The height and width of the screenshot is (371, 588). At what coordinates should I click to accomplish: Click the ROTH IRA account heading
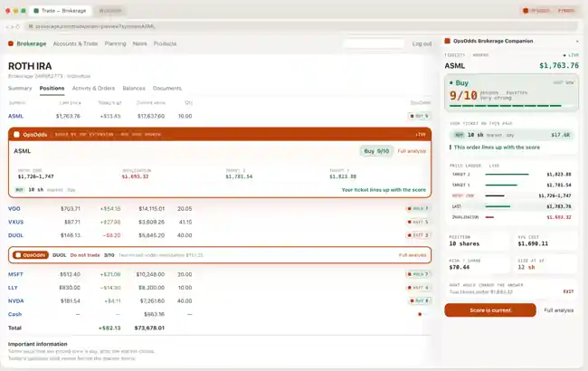point(30,66)
